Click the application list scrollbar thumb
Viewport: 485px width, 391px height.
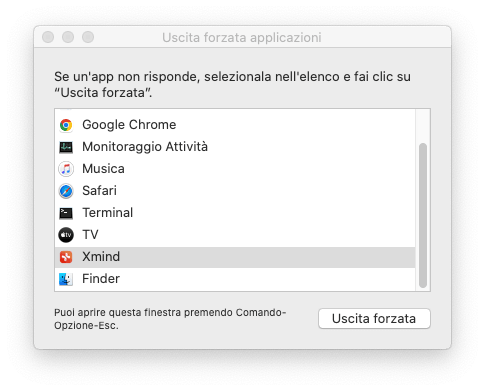423,215
